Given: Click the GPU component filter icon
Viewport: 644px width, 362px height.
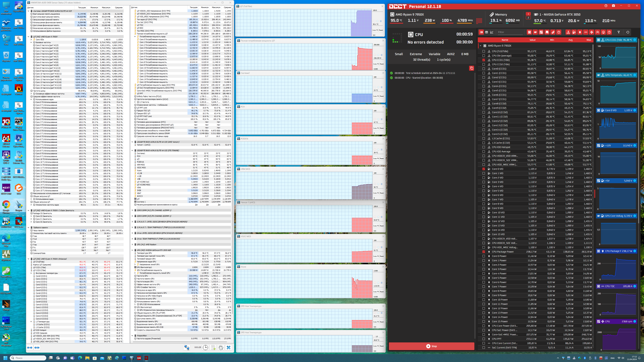Looking at the screenshot, I should 535,32.
